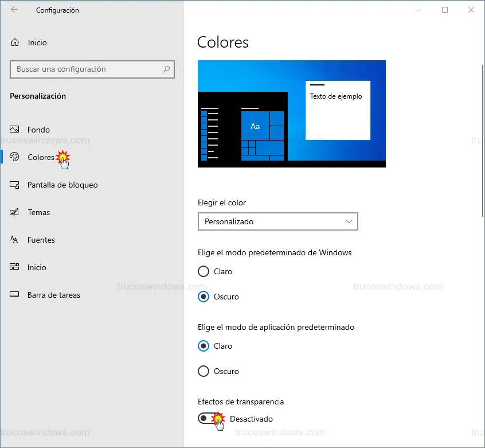485x448 pixels.
Task: Click the Fuentes font icon
Action: pyautogui.click(x=15, y=240)
